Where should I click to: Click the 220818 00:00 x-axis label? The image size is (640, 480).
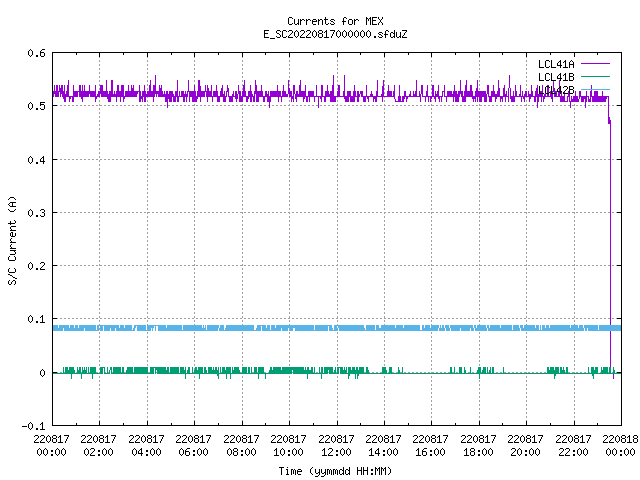pyautogui.click(x=620, y=445)
